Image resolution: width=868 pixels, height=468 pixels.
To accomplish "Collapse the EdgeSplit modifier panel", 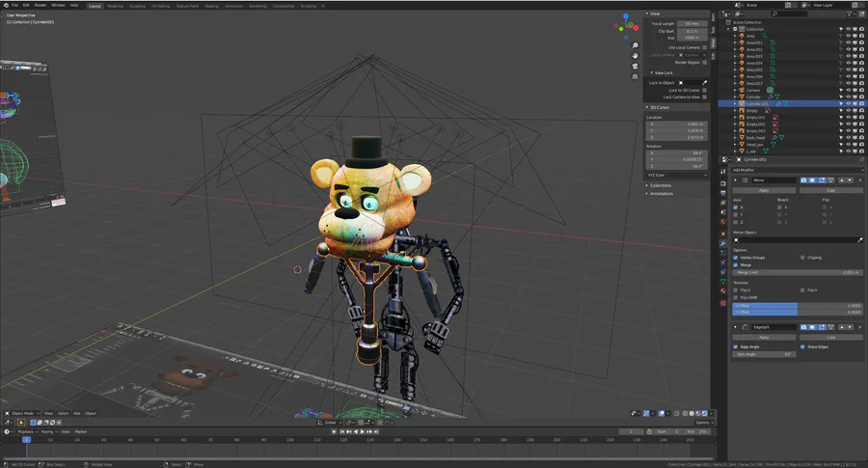I will pos(735,327).
